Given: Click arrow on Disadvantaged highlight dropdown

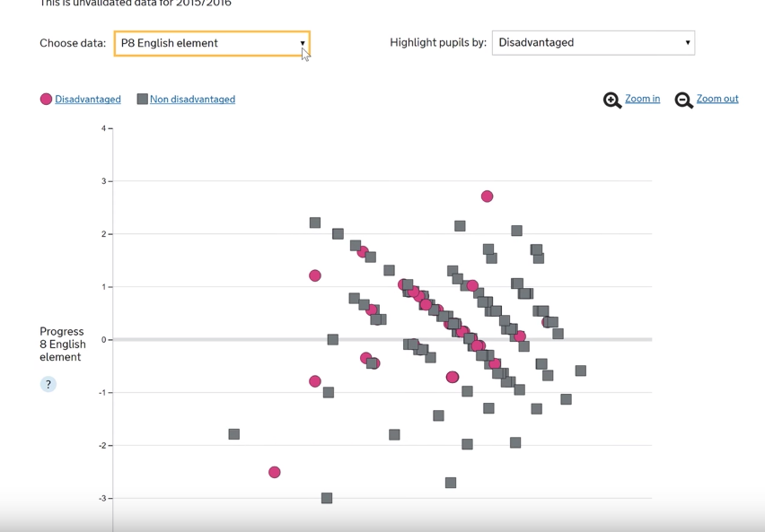Looking at the screenshot, I should (x=688, y=43).
